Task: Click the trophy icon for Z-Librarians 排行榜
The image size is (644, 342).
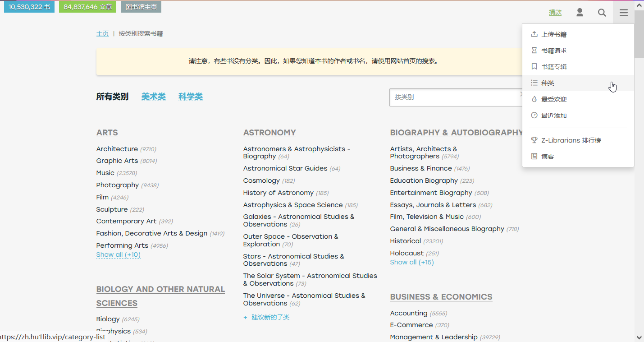Action: pyautogui.click(x=534, y=140)
